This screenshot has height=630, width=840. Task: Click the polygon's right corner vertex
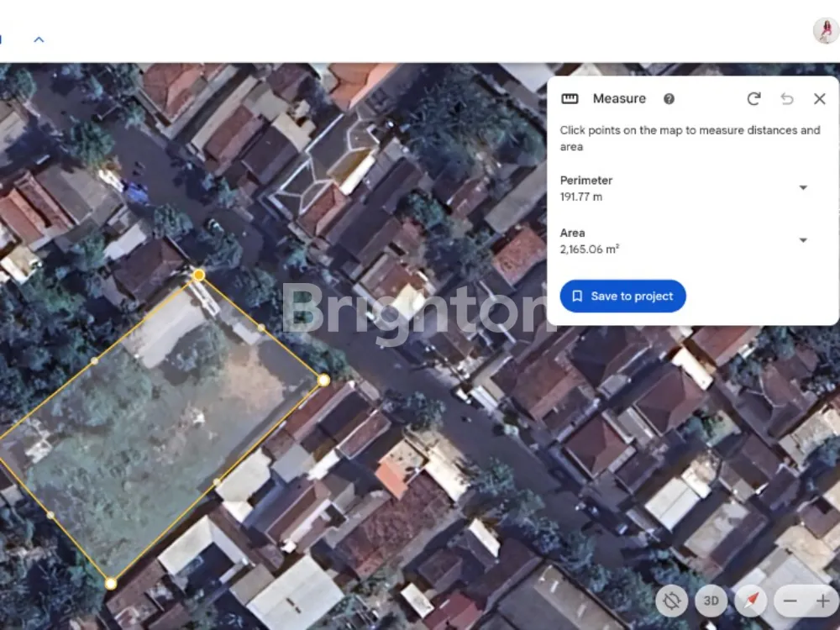tap(324, 381)
